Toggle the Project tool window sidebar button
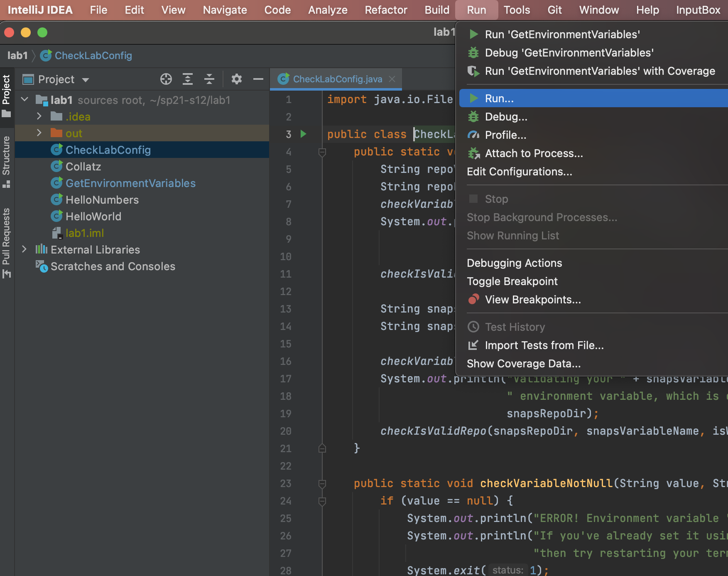728x576 pixels. tap(7, 95)
